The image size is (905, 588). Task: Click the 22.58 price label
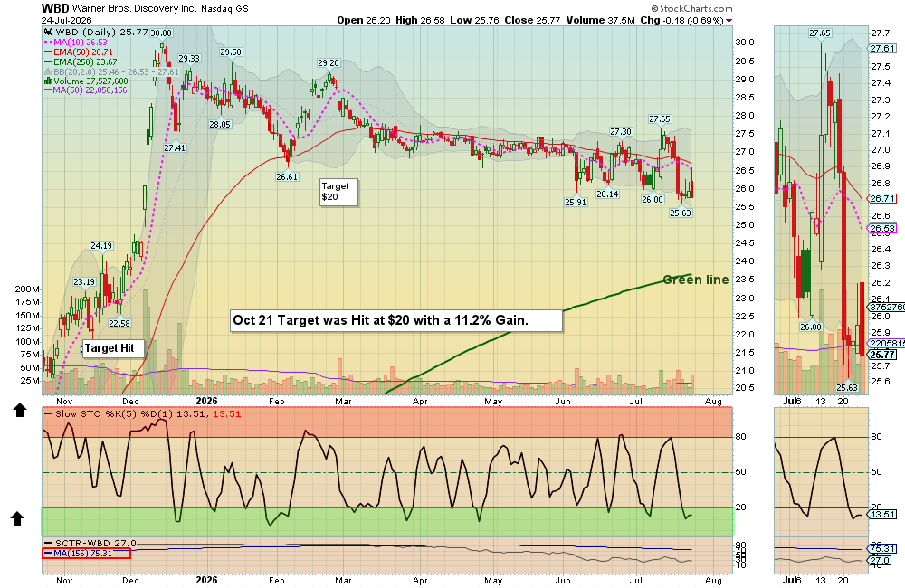click(x=119, y=323)
